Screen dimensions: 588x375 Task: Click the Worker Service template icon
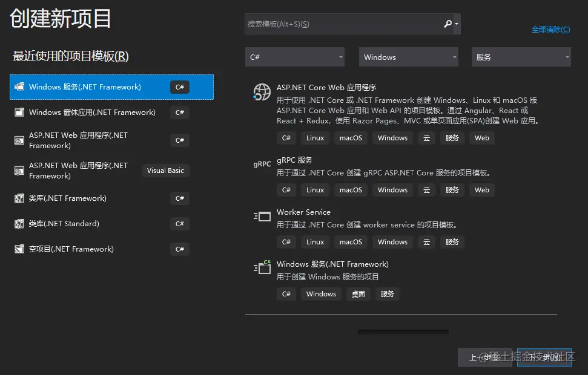point(262,217)
